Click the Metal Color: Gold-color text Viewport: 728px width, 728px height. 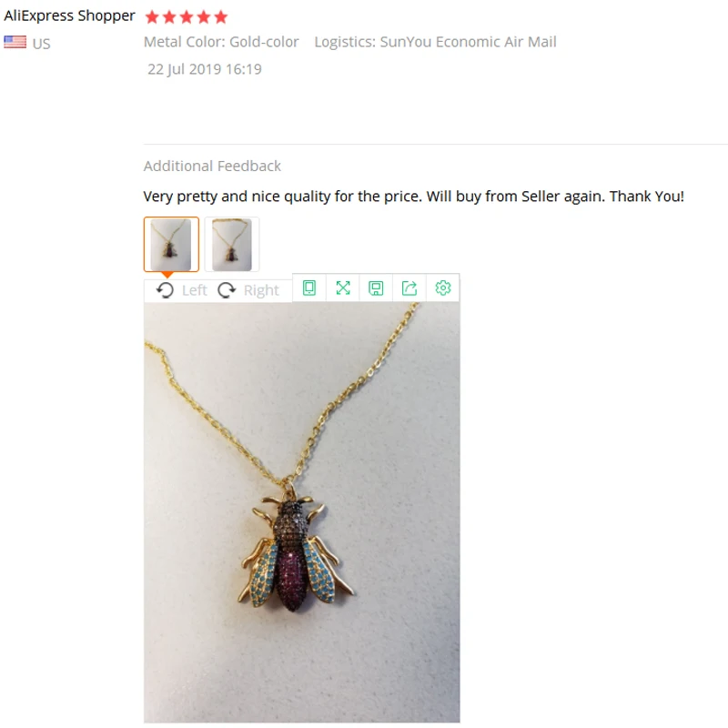click(221, 42)
